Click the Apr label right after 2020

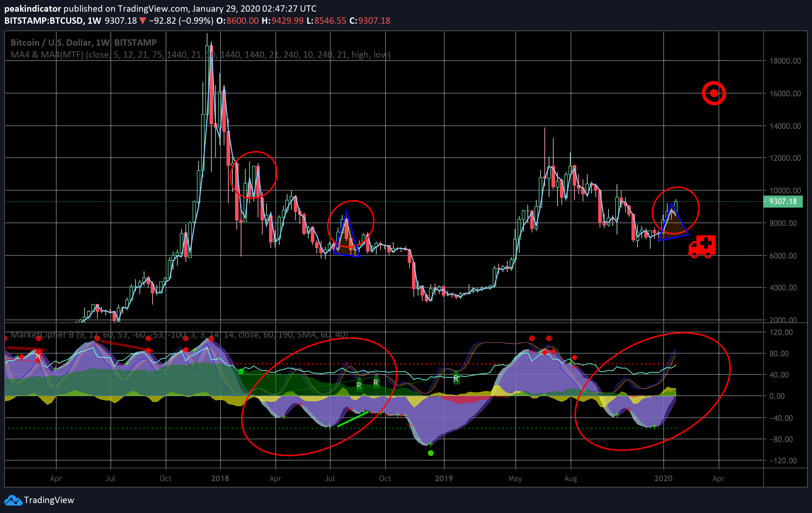718,479
